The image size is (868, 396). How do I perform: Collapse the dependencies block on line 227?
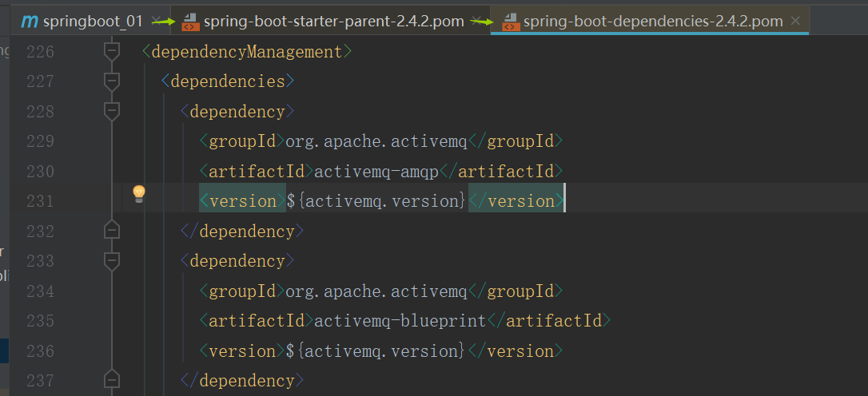112,81
